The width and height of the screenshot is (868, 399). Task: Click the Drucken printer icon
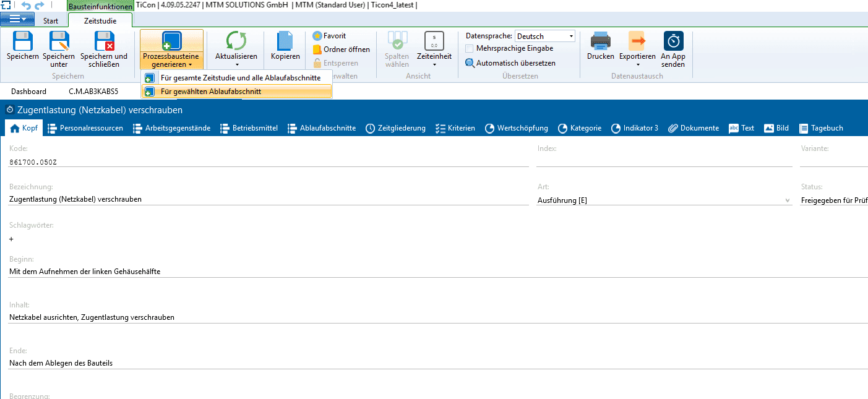(600, 42)
